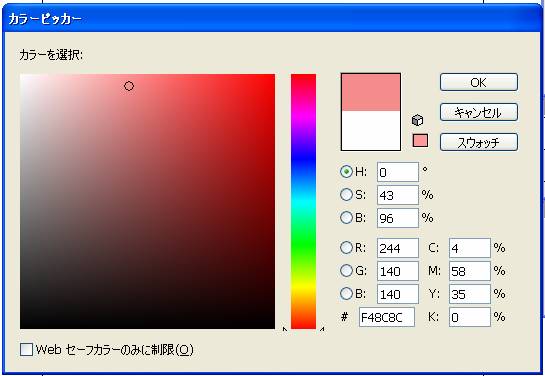Viewport: 545px width, 376px height.
Task: Confirm color with OK button
Action: (479, 82)
